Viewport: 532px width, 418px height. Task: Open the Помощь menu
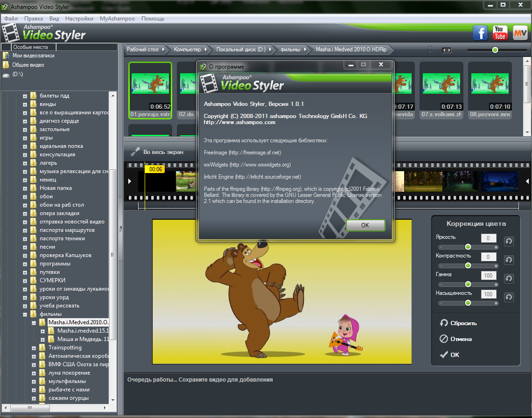click(x=153, y=19)
